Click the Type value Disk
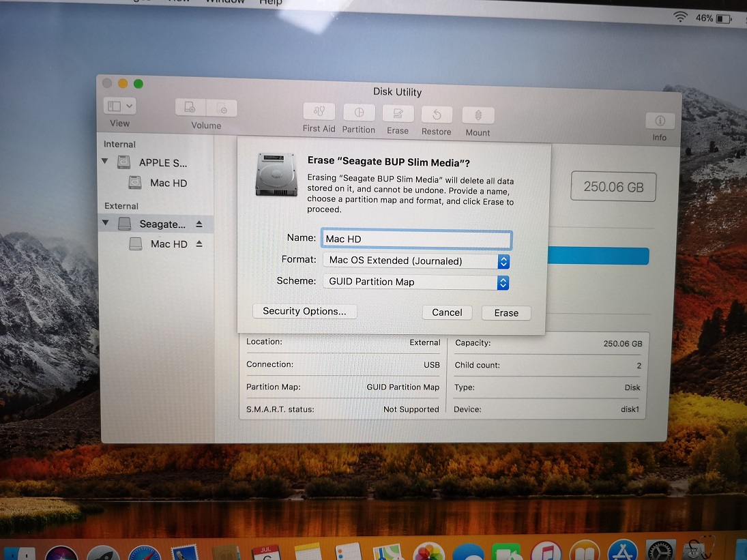747x560 pixels. pos(632,387)
